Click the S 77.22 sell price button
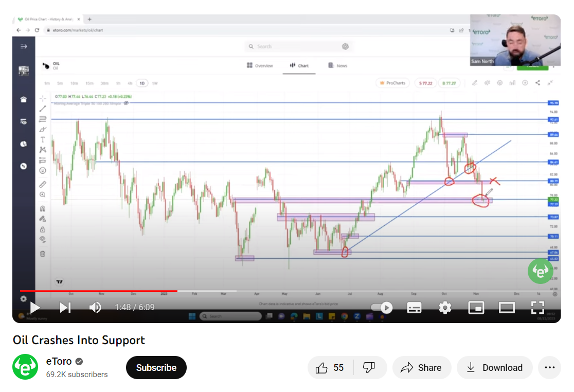The height and width of the screenshot is (392, 574). (425, 83)
